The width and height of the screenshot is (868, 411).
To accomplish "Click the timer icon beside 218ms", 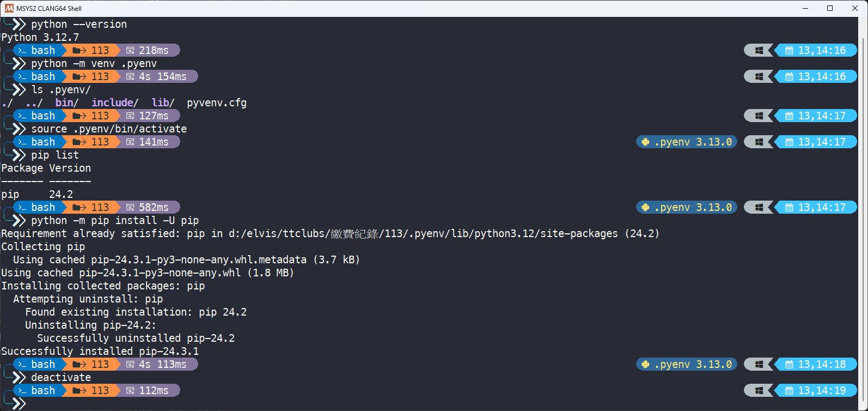I will pyautogui.click(x=130, y=50).
